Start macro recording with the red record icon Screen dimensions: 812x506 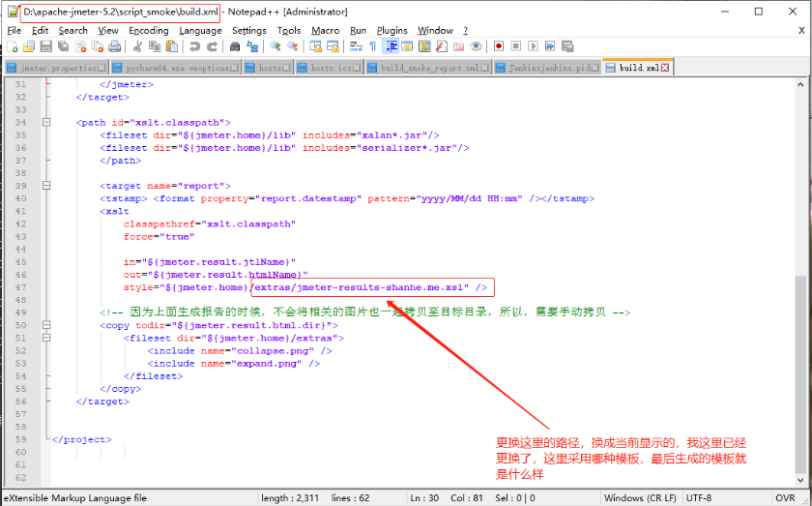[x=499, y=46]
